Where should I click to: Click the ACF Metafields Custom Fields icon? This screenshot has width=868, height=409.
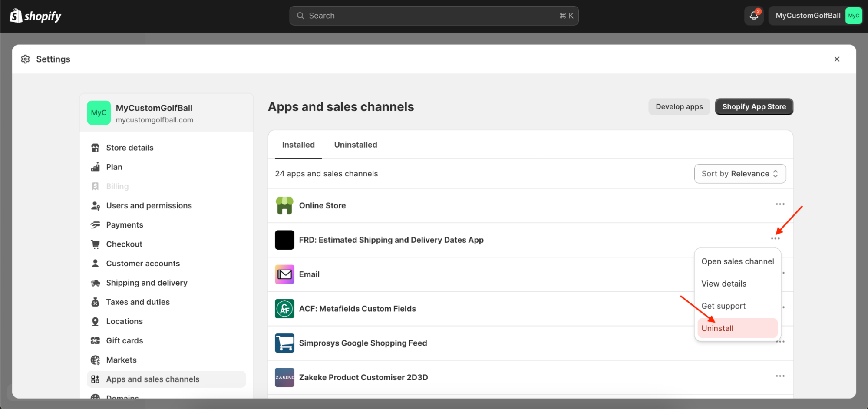[x=284, y=309]
